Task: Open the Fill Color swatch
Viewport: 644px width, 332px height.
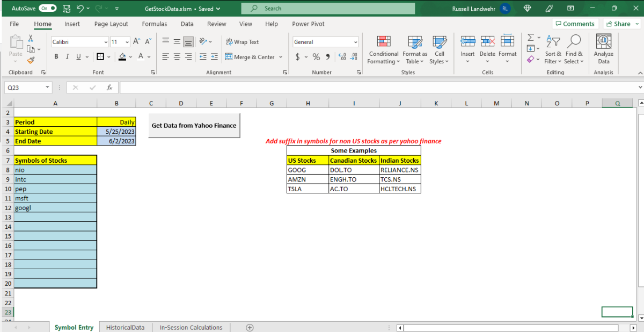Action: [122, 57]
